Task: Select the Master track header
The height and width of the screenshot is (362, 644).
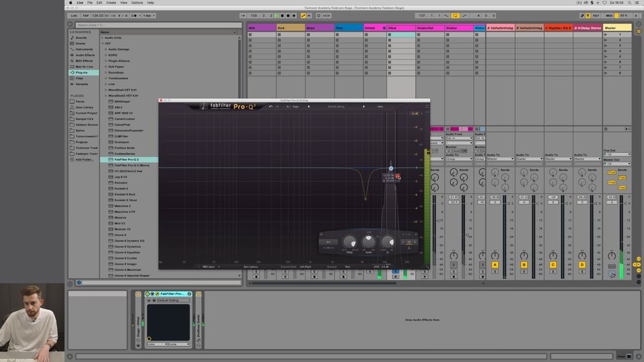Action: (x=617, y=28)
